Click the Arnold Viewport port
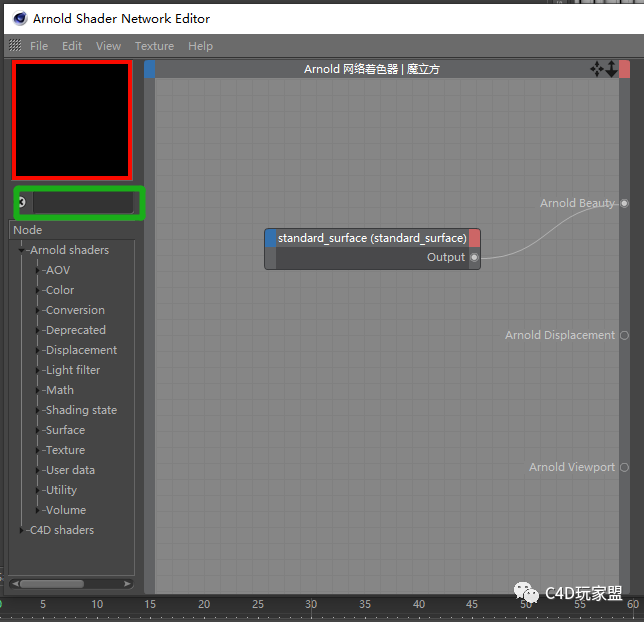Viewport: 644px width, 622px height. pos(624,467)
